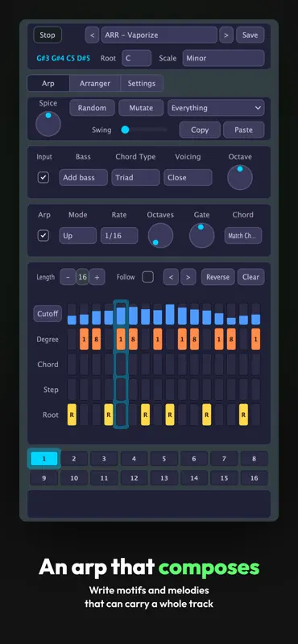Decrease sequence length with minus button
The image size is (298, 644).
click(x=68, y=277)
